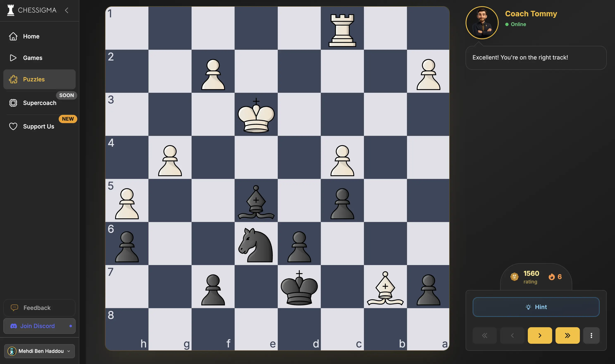Image resolution: width=615 pixels, height=364 pixels.
Task: Select the Support Us heart icon
Action: pyautogui.click(x=13, y=126)
